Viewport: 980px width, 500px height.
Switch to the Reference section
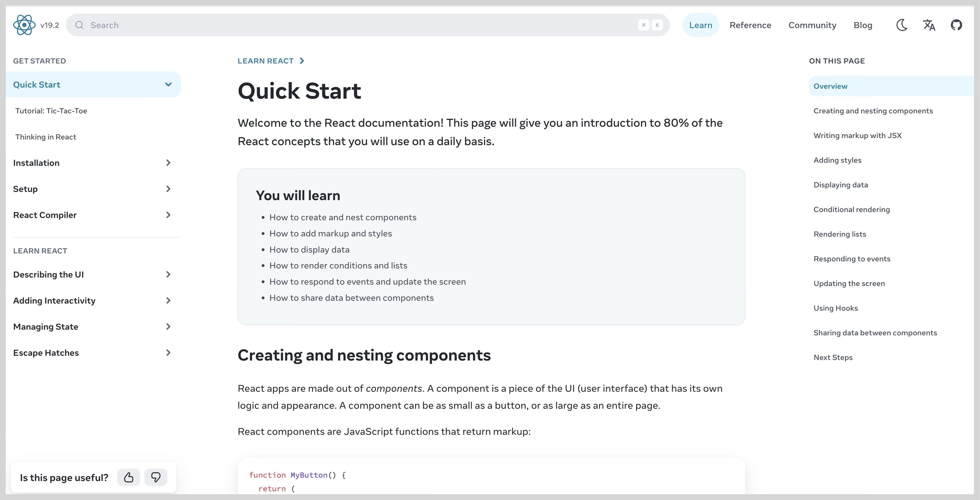click(x=750, y=25)
